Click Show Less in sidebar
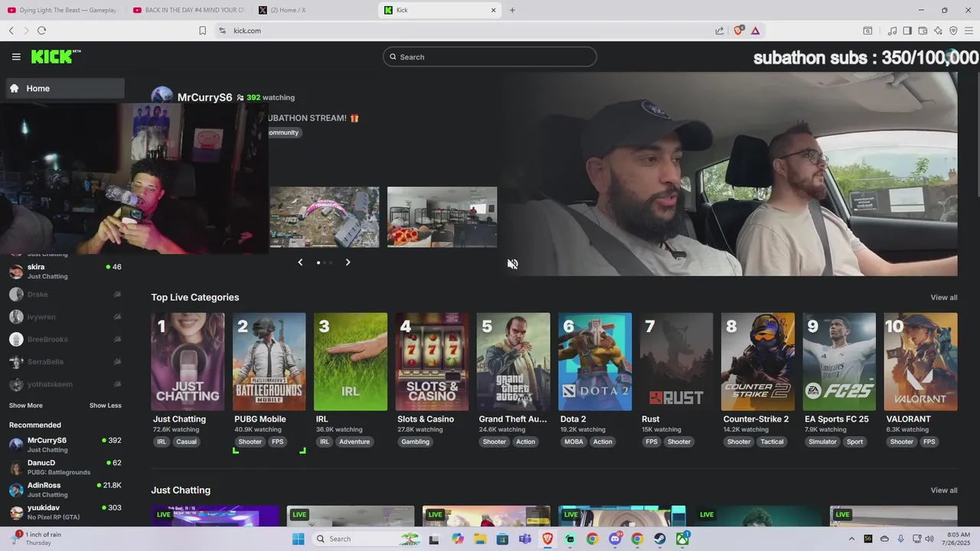 105,406
